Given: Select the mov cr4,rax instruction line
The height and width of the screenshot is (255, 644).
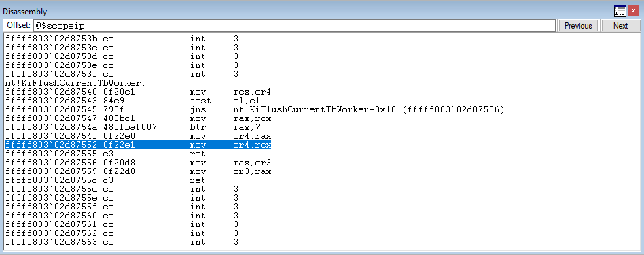Looking at the screenshot, I should pos(138,136).
